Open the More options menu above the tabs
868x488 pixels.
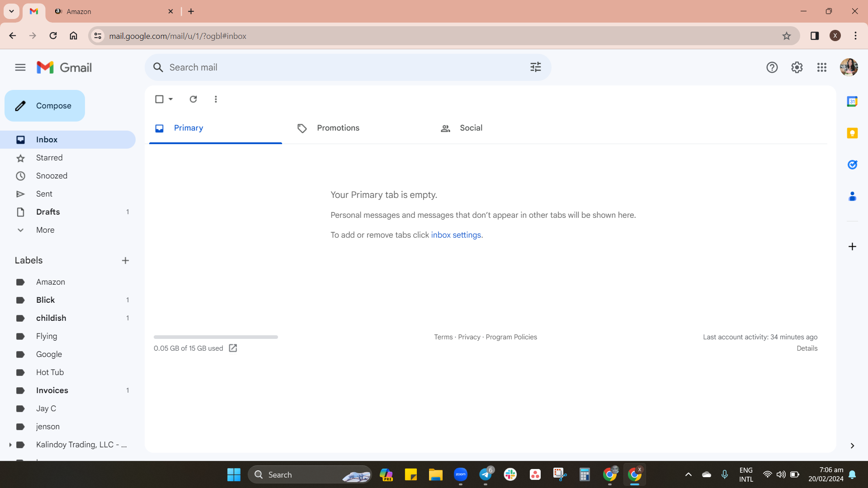(216, 99)
